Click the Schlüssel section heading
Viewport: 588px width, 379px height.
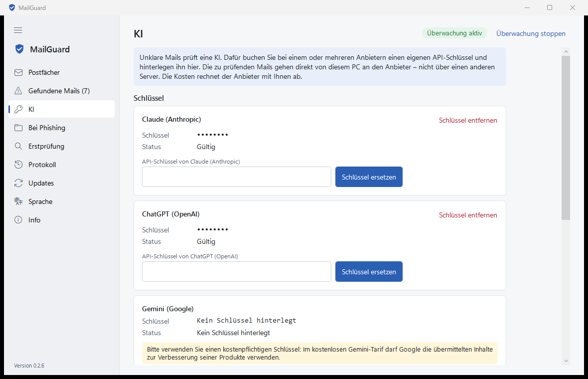coord(148,98)
